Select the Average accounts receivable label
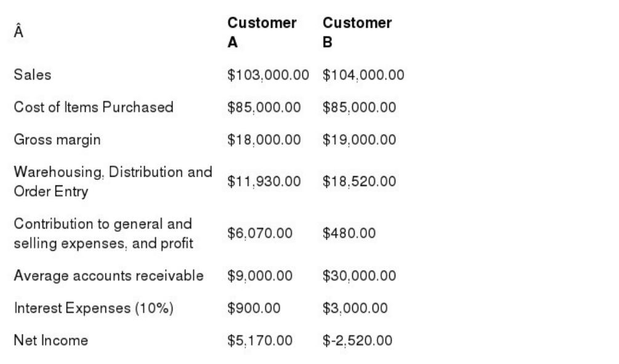The image size is (619, 364). point(108,275)
